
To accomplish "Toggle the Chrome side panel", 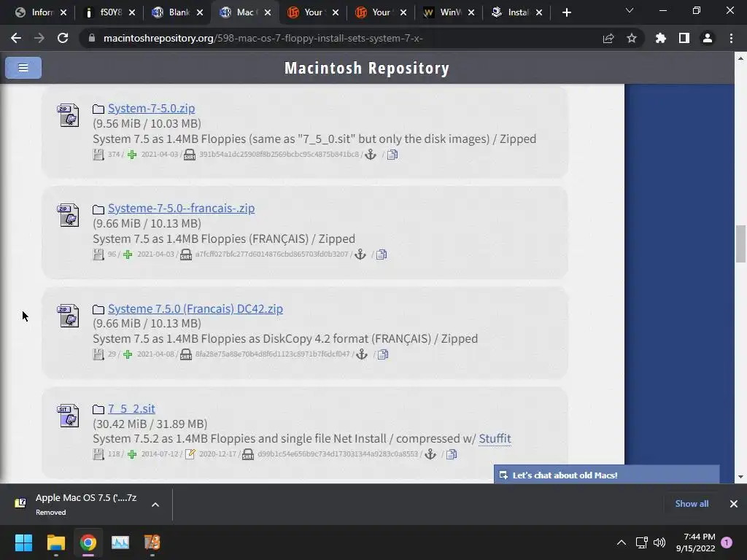I will (684, 38).
